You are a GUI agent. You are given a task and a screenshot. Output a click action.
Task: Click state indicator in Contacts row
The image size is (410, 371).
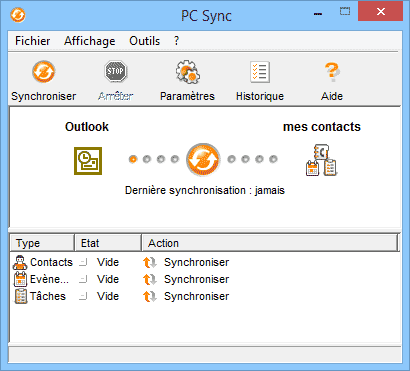(x=83, y=263)
